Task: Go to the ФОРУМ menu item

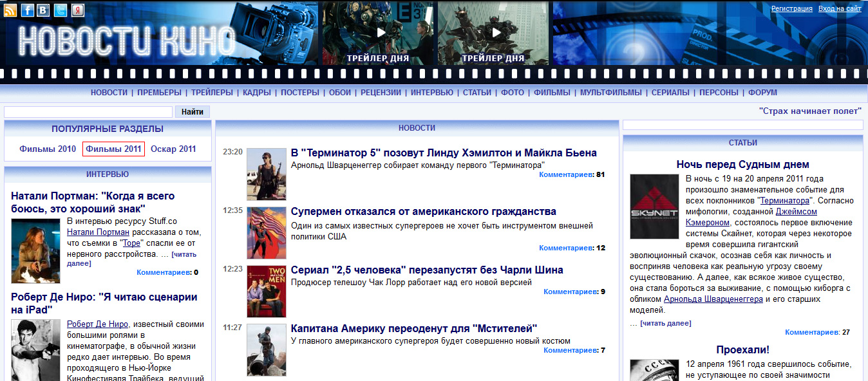Action: point(763,93)
